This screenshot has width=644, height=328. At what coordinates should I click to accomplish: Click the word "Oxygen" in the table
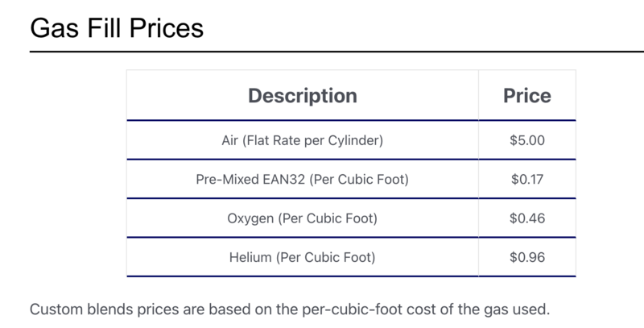pos(252,218)
